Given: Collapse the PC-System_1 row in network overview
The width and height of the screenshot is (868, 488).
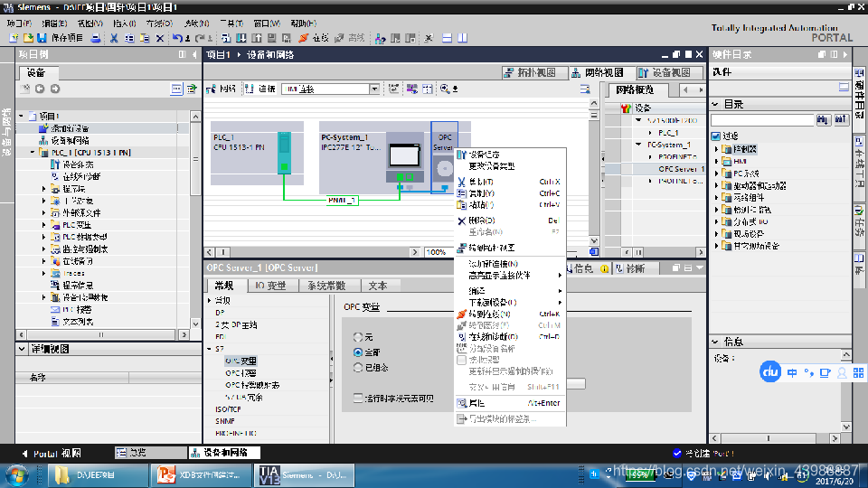Looking at the screenshot, I should pos(639,145).
